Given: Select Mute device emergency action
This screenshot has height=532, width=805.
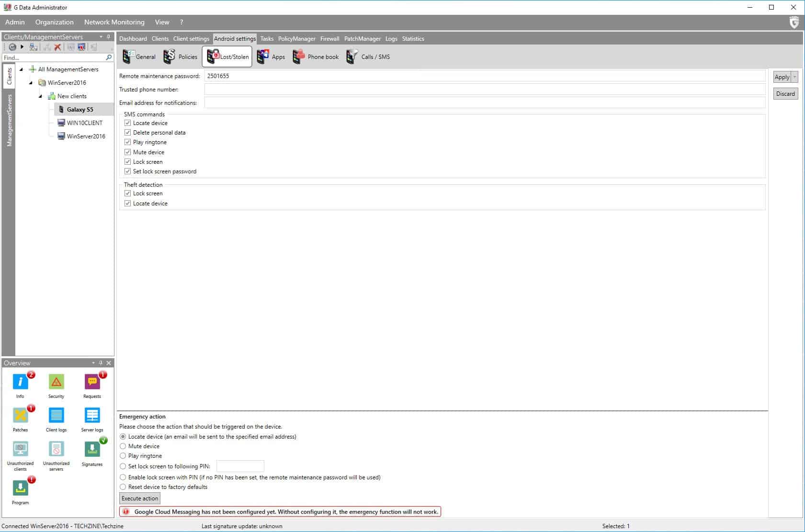Looking at the screenshot, I should click(x=123, y=446).
